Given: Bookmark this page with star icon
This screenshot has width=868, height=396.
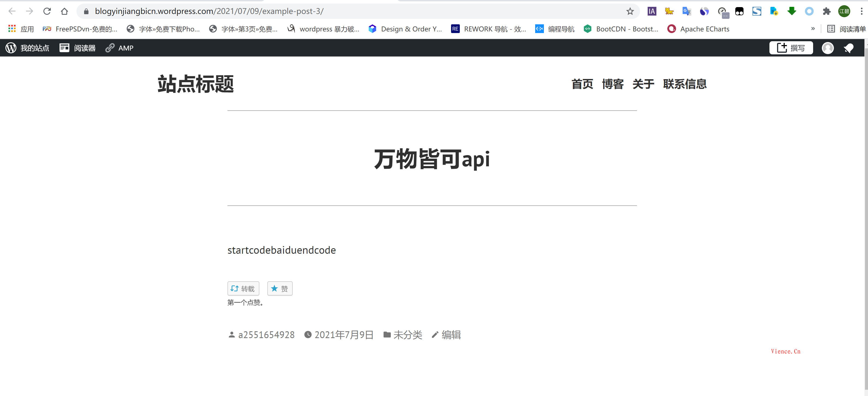Looking at the screenshot, I should (x=630, y=11).
